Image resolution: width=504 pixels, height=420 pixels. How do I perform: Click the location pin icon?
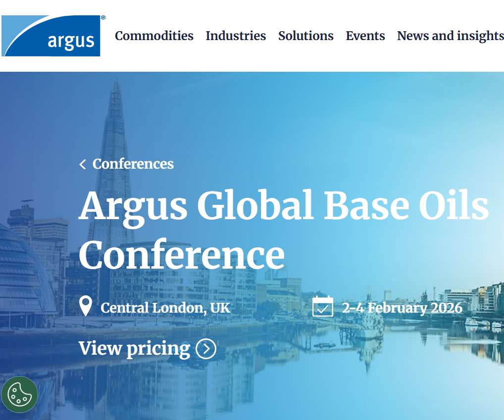(x=86, y=307)
